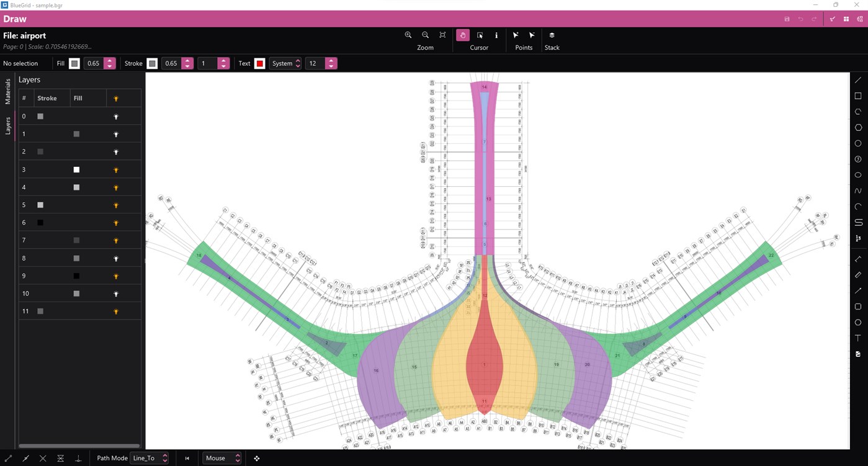Select the Line drawing tool
868x466 pixels.
point(858,80)
